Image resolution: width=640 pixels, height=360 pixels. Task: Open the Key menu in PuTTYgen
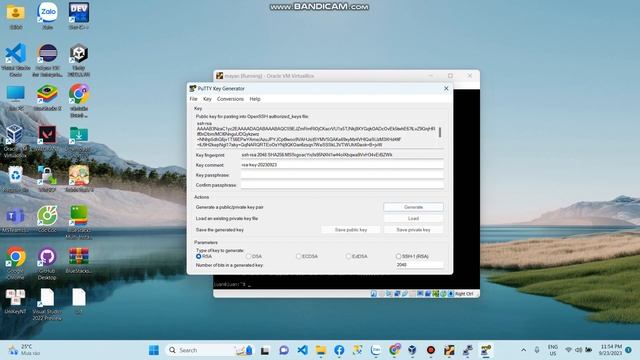tap(207, 99)
